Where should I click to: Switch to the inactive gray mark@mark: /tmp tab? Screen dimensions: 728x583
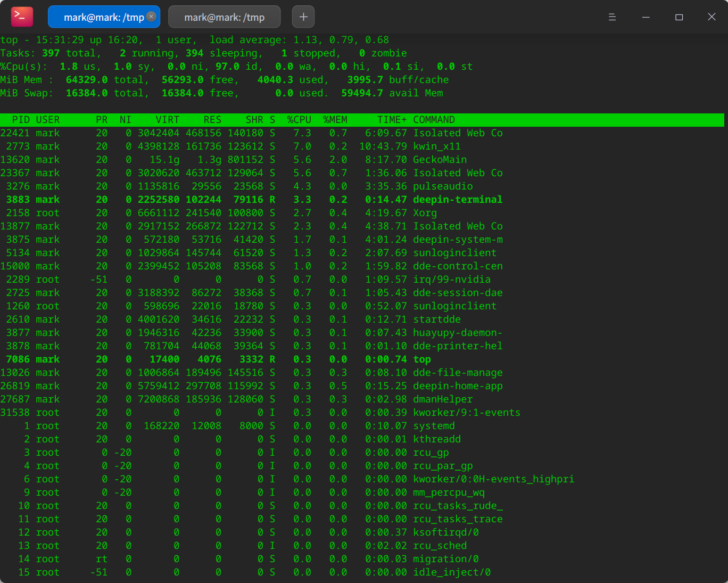[224, 17]
